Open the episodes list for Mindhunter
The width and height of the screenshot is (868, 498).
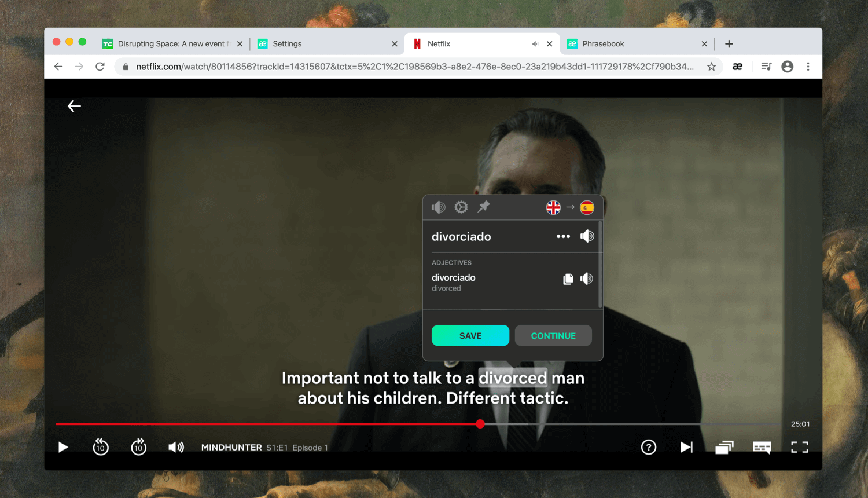coord(724,447)
